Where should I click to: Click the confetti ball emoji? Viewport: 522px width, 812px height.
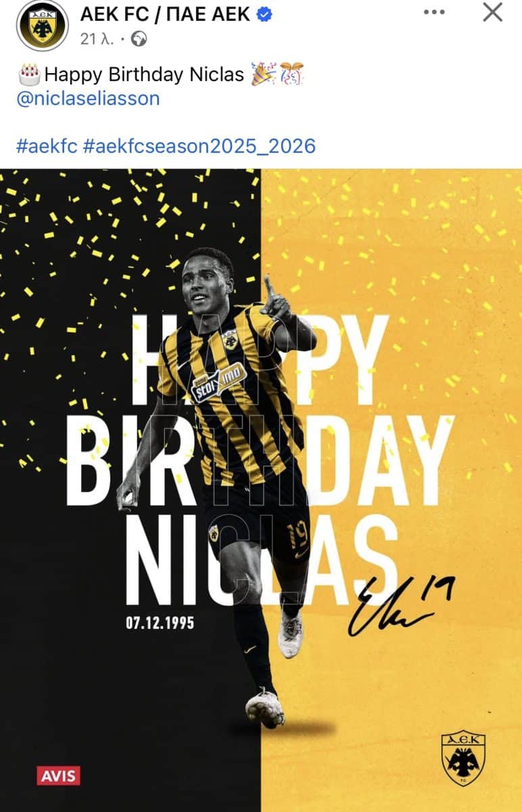click(292, 73)
